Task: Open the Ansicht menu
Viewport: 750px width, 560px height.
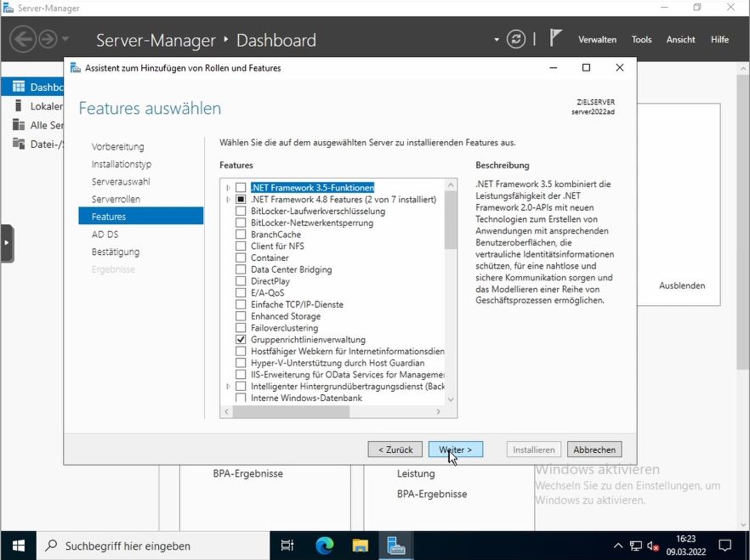Action: pyautogui.click(x=680, y=40)
